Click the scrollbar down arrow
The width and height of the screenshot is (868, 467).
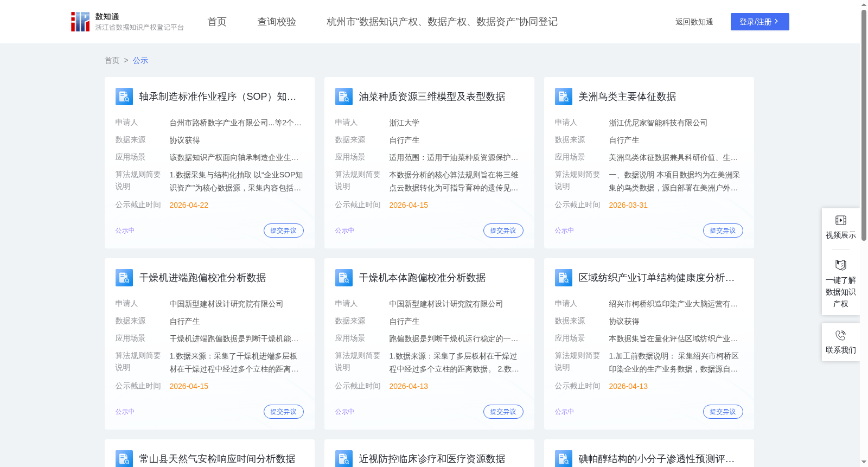coord(864,462)
